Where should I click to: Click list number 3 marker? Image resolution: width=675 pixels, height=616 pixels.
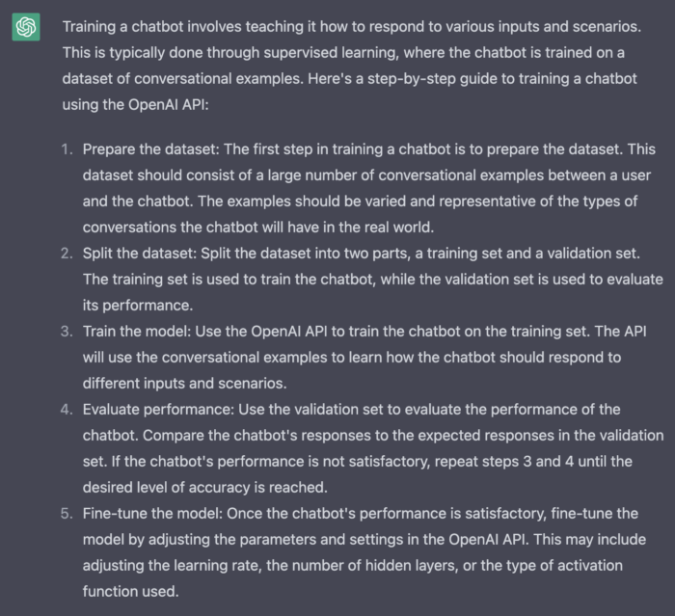click(x=67, y=332)
